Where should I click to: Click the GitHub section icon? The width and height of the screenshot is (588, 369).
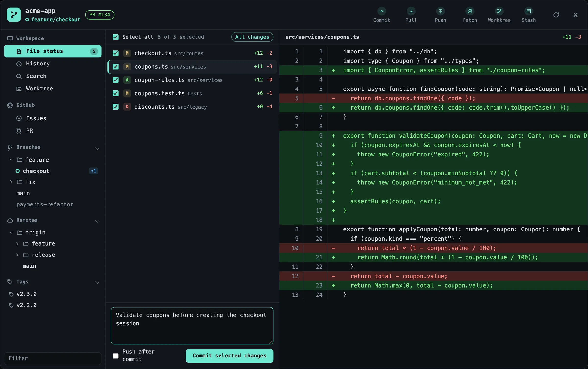10,105
